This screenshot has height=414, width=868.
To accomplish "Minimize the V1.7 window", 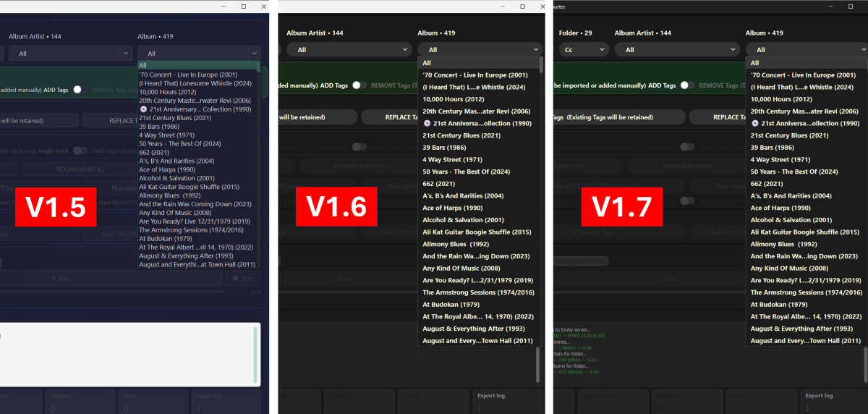I will point(832,6).
